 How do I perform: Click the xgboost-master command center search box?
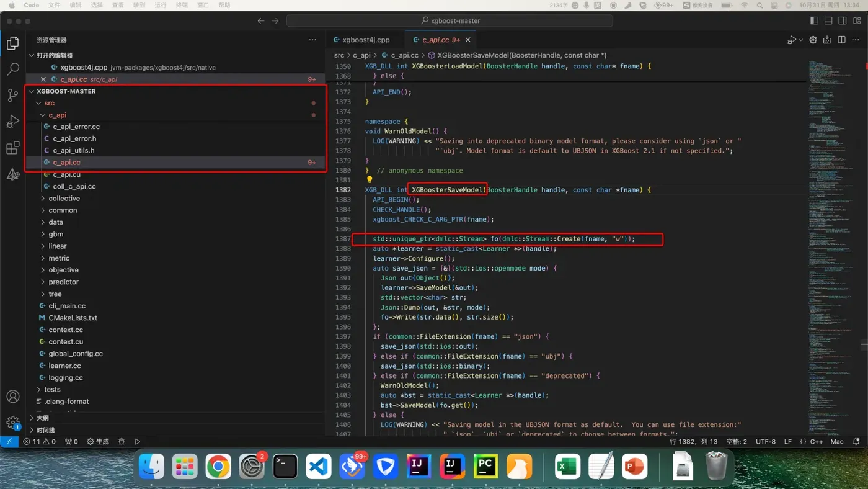point(450,20)
